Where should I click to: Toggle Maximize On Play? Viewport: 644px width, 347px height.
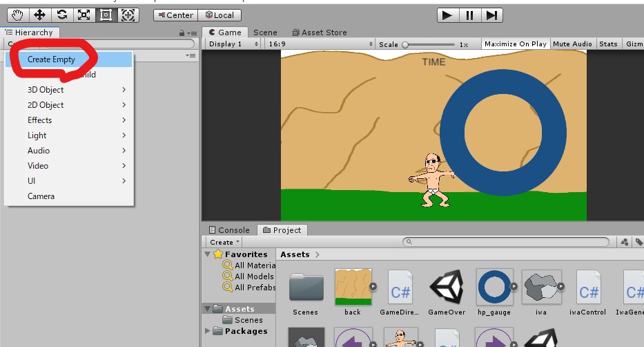(516, 44)
